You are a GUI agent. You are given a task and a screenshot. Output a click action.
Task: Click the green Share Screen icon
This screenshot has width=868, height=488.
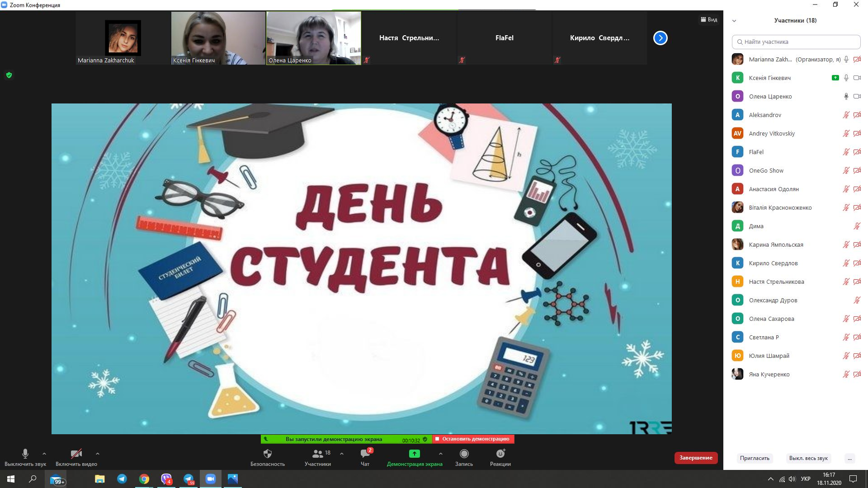414,454
